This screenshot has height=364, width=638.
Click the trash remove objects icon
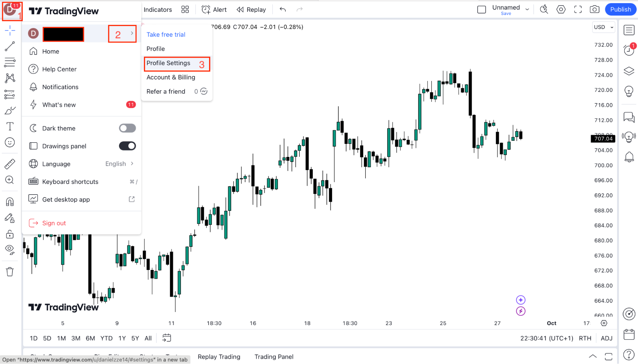10,272
